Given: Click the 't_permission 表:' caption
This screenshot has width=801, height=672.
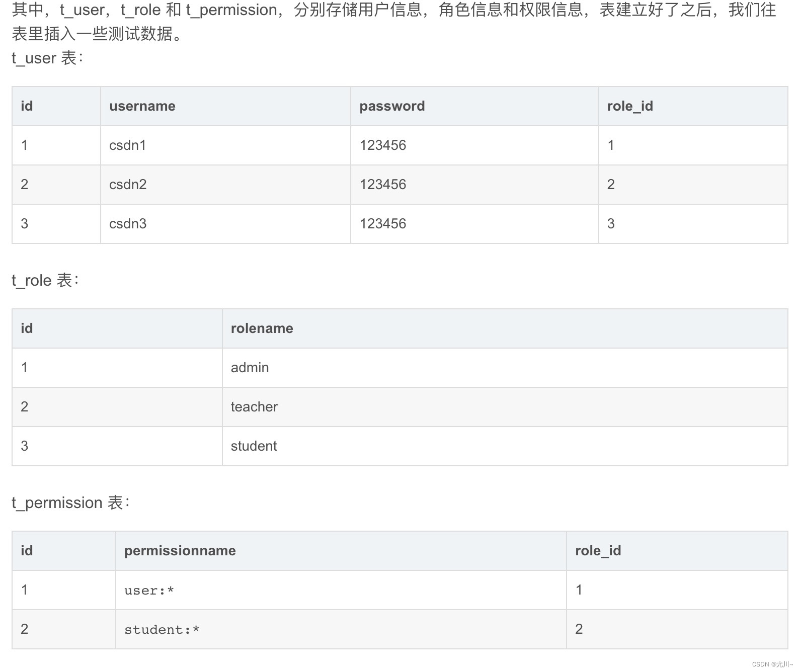Looking at the screenshot, I should pos(71,503).
